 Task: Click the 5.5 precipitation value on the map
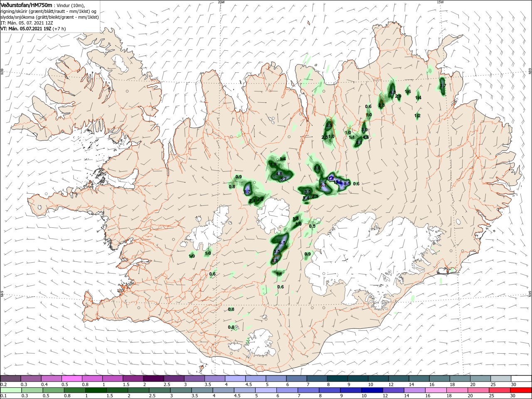277,251
